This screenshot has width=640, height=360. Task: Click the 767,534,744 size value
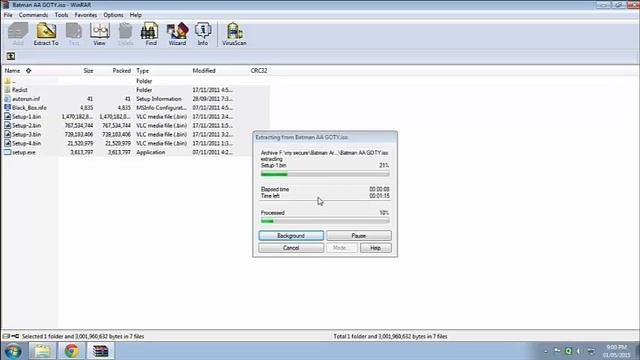79,125
